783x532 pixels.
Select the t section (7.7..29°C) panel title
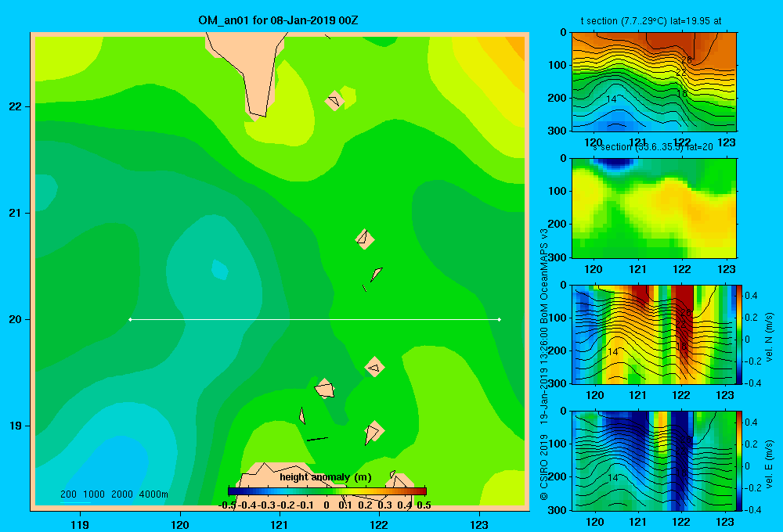[651, 21]
